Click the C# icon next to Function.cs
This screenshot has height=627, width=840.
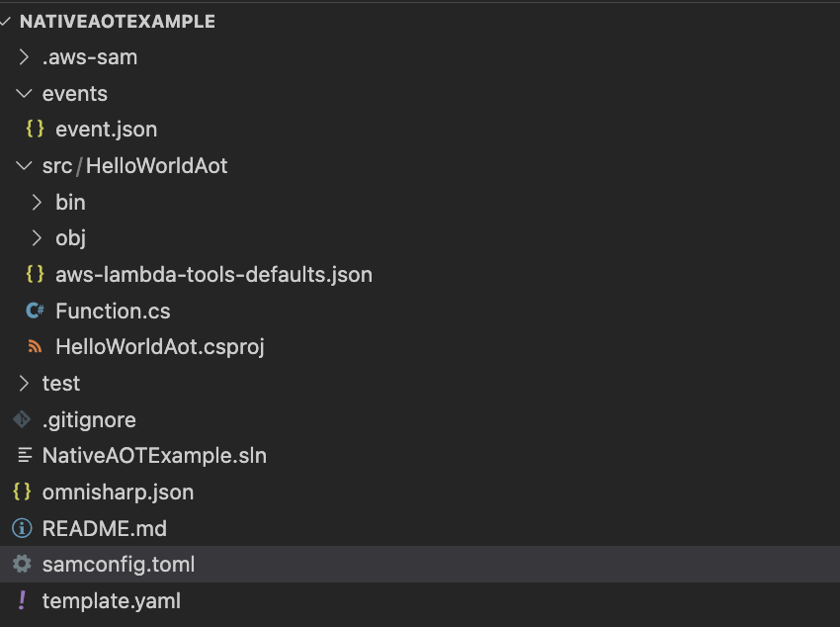point(36,311)
